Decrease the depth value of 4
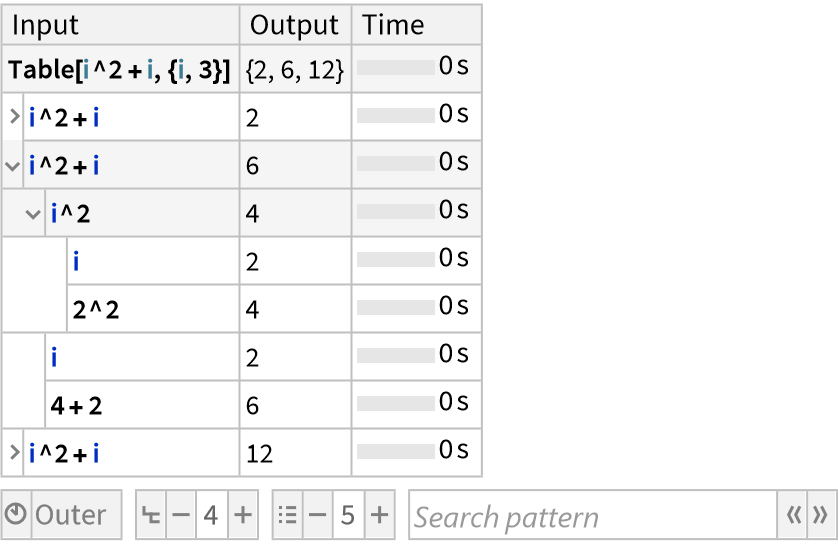 (181, 515)
